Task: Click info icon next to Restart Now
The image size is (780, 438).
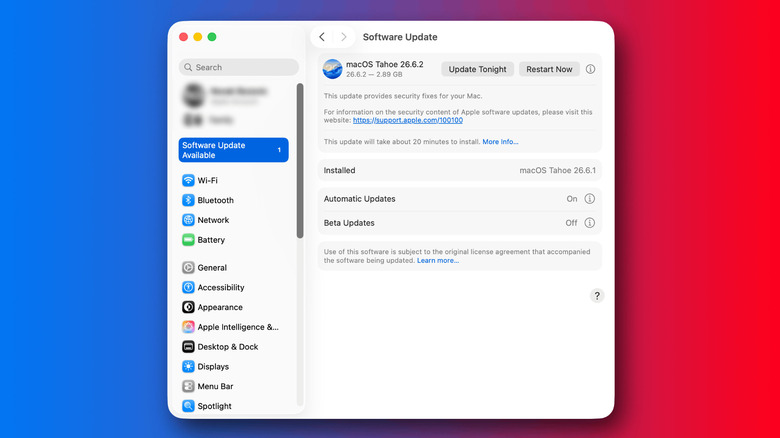Action: 590,69
